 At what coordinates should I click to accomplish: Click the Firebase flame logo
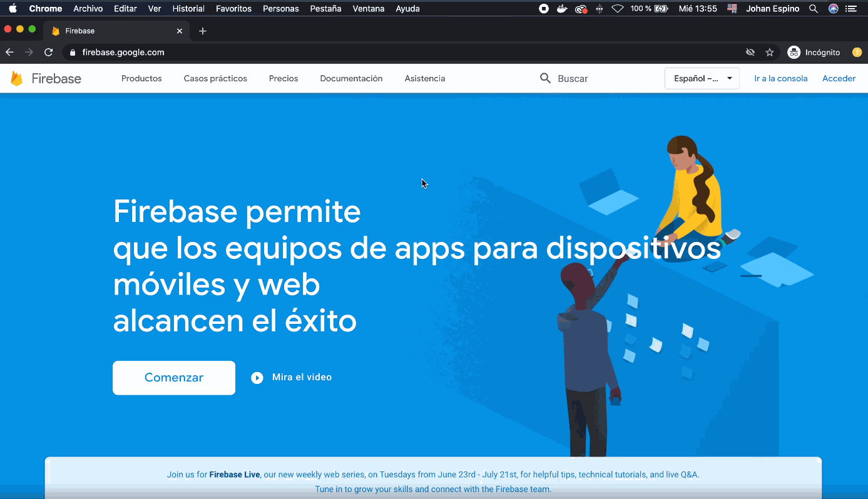click(x=17, y=78)
